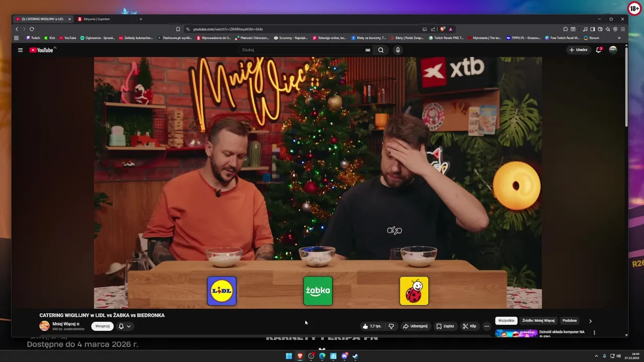The height and width of the screenshot is (362, 644).
Task: Open the YouTube guide hamburger menu
Action: pyautogui.click(x=20, y=50)
